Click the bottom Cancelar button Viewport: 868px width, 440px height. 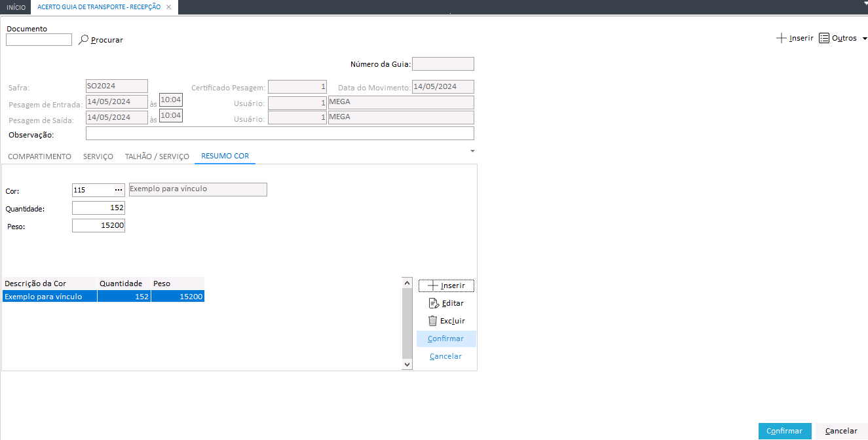click(x=841, y=431)
